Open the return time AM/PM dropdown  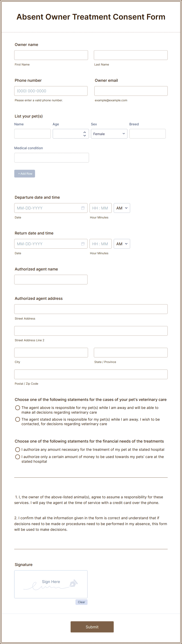tap(122, 244)
